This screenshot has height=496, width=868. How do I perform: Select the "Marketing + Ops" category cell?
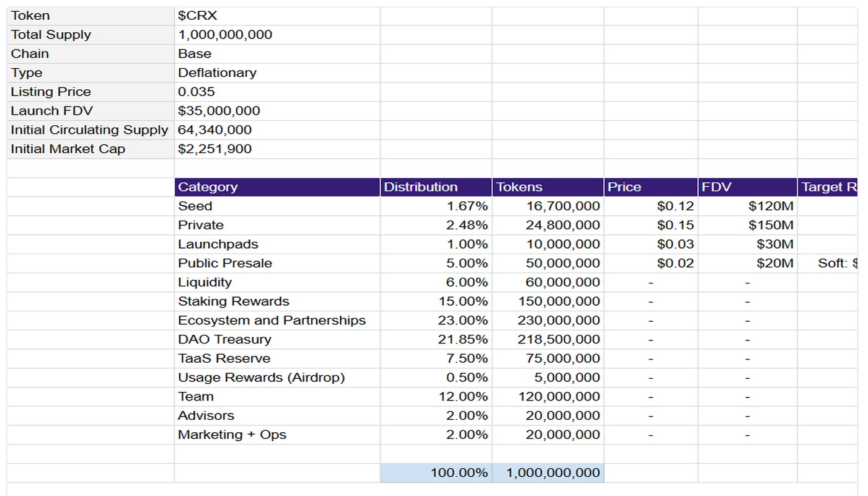(x=277, y=435)
